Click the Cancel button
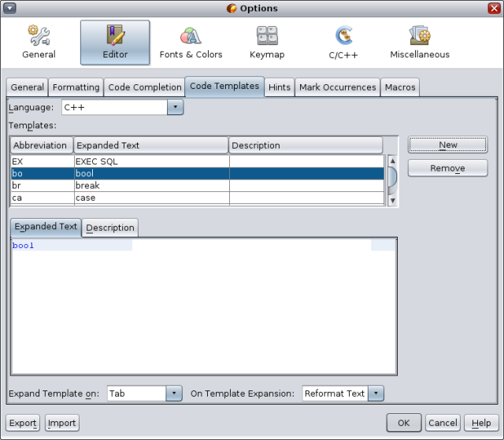 coord(443,423)
